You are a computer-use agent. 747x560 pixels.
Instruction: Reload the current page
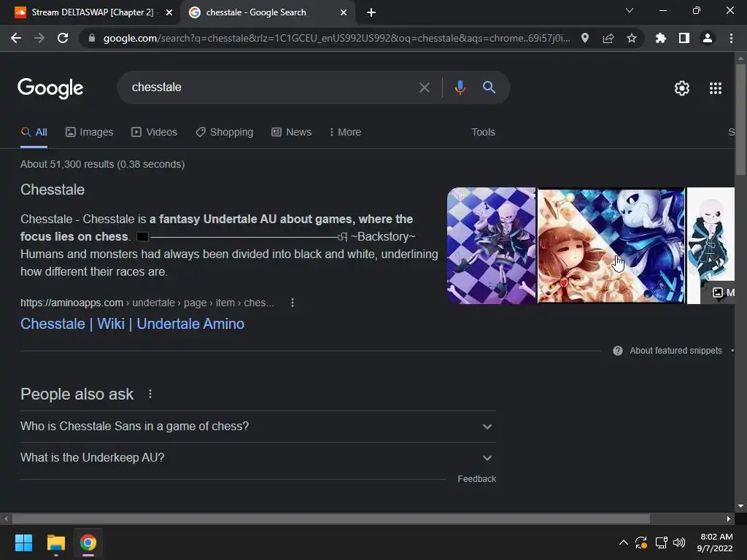[63, 38]
